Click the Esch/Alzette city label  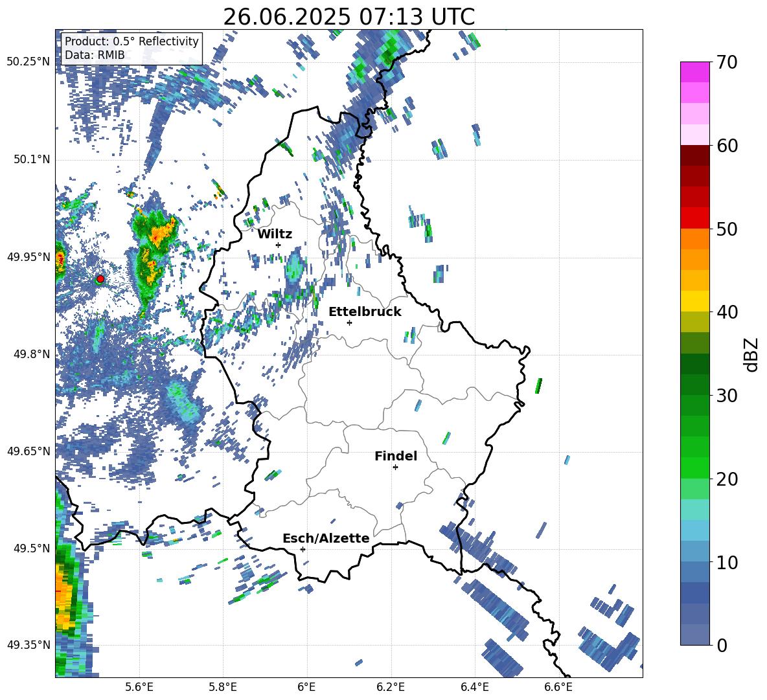click(326, 538)
